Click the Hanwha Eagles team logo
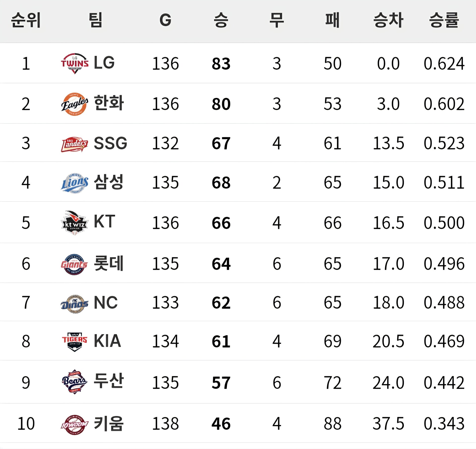The height and width of the screenshot is (449, 476). pos(74,104)
